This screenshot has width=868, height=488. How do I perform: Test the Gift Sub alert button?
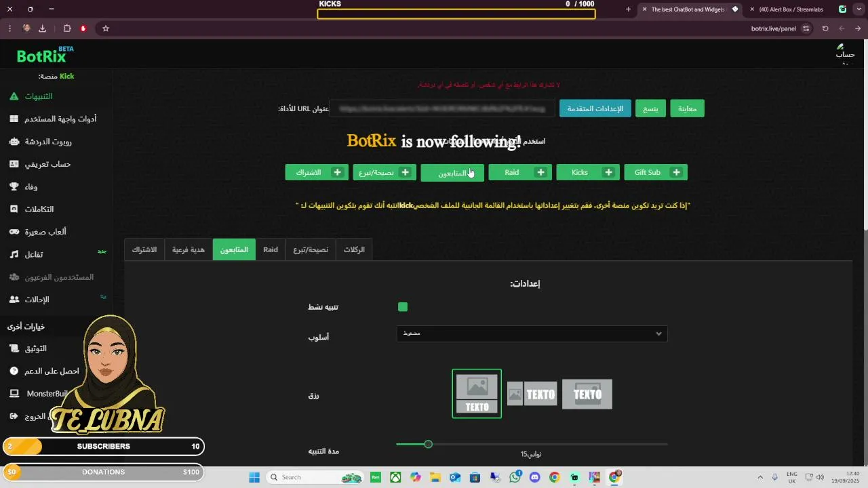(656, 172)
